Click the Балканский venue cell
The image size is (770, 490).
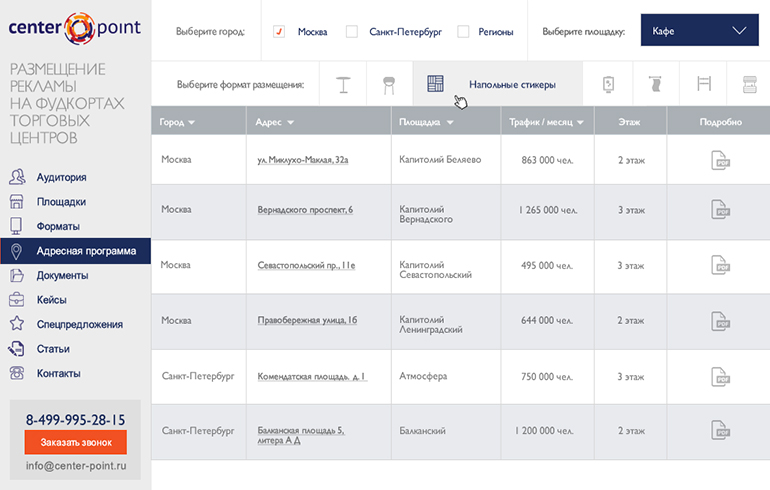pos(422,431)
